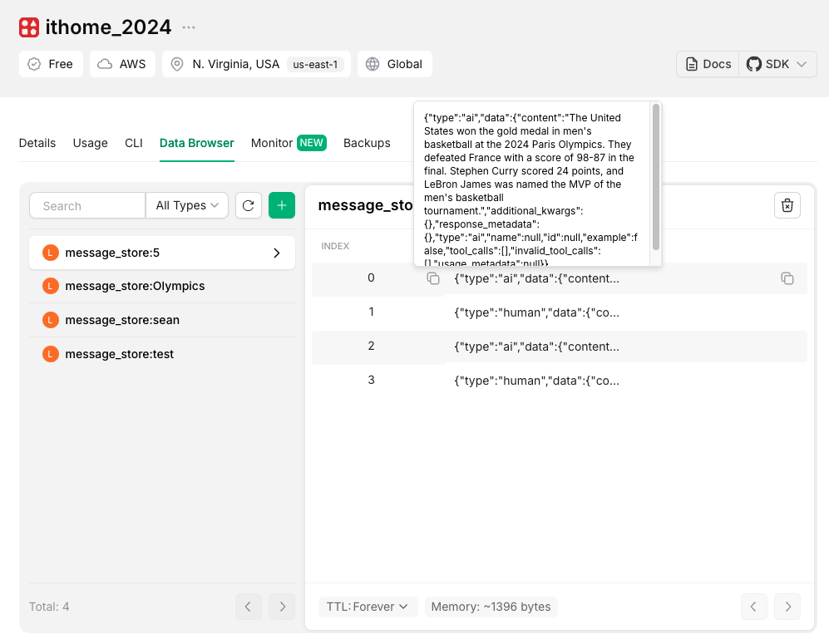Click the NEW badge on Monitor

312,143
